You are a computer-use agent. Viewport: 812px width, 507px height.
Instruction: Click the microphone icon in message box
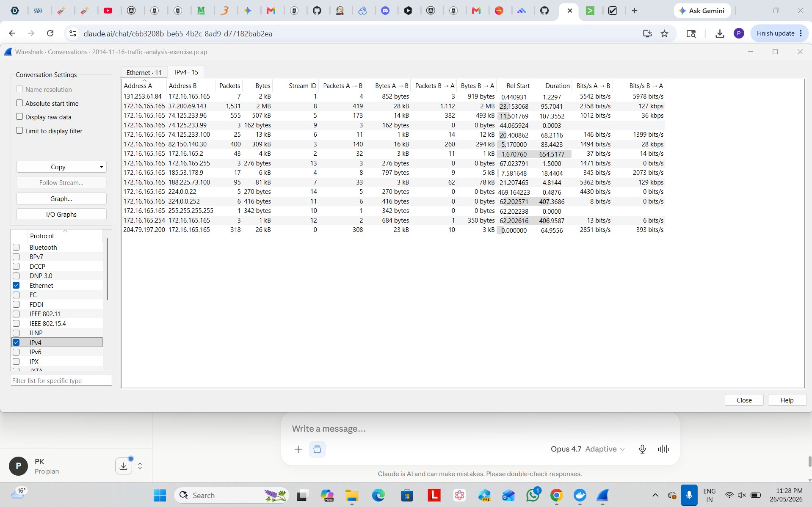click(x=642, y=449)
